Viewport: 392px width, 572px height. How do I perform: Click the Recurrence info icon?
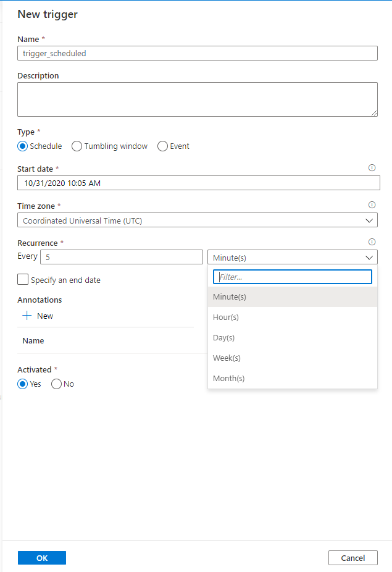(372, 242)
